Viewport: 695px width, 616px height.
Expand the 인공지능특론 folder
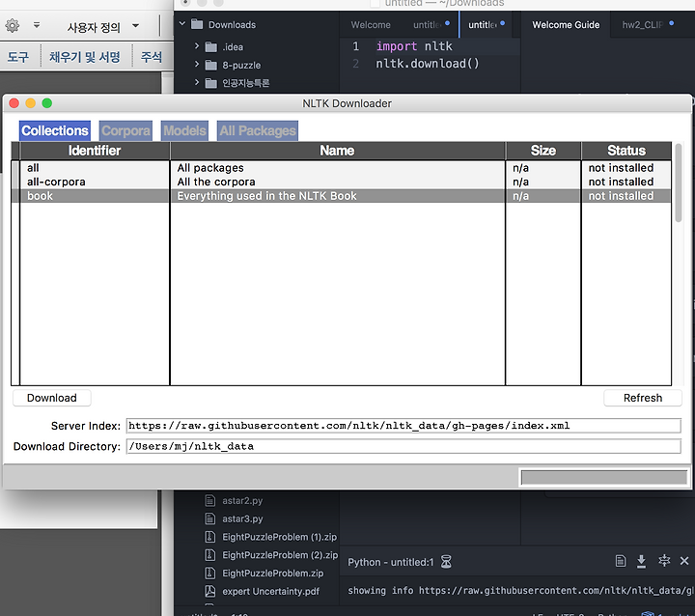point(197,82)
